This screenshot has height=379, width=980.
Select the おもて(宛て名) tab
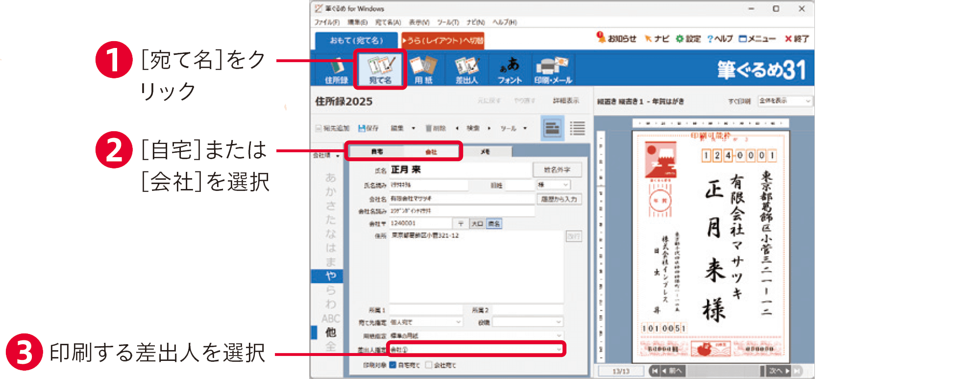(x=356, y=40)
